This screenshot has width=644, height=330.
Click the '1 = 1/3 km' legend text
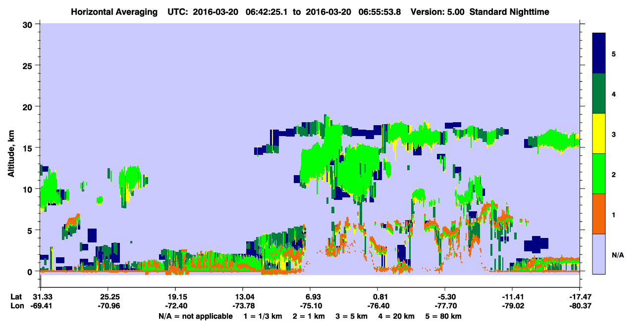[x=263, y=316]
